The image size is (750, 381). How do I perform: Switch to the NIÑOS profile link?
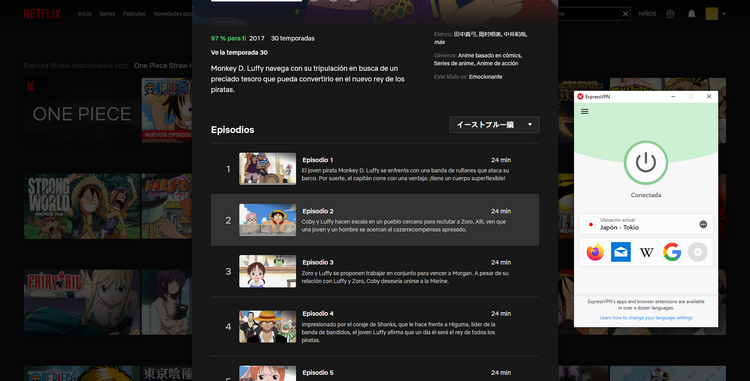[647, 14]
